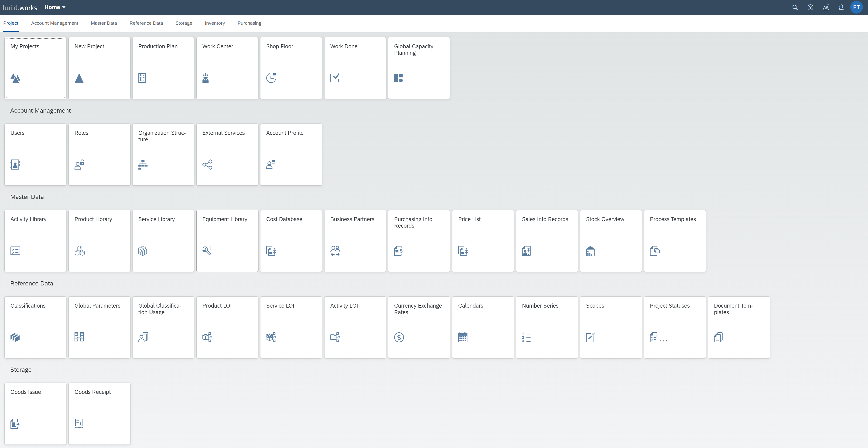Click the build.works logo
The image size is (868, 448).
(20, 7)
